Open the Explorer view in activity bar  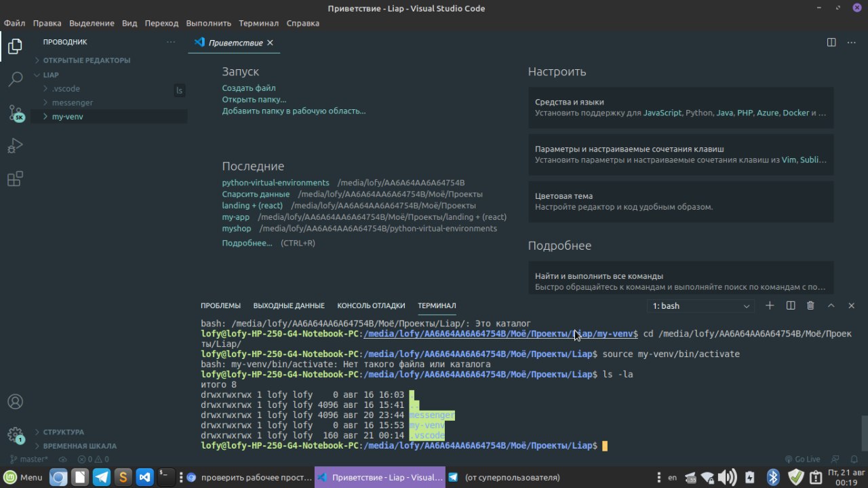point(15,47)
